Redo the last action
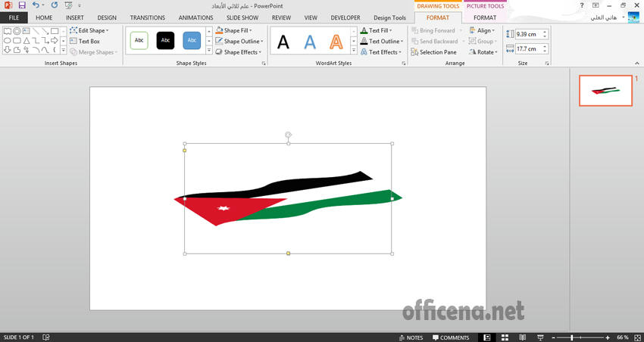 [55, 5]
